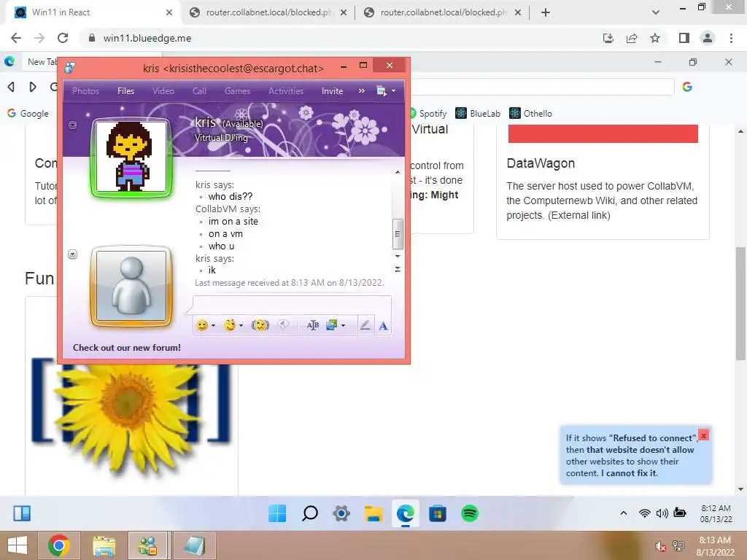The image size is (747, 560).
Task: Open the wink picker icon
Action: (x=230, y=325)
